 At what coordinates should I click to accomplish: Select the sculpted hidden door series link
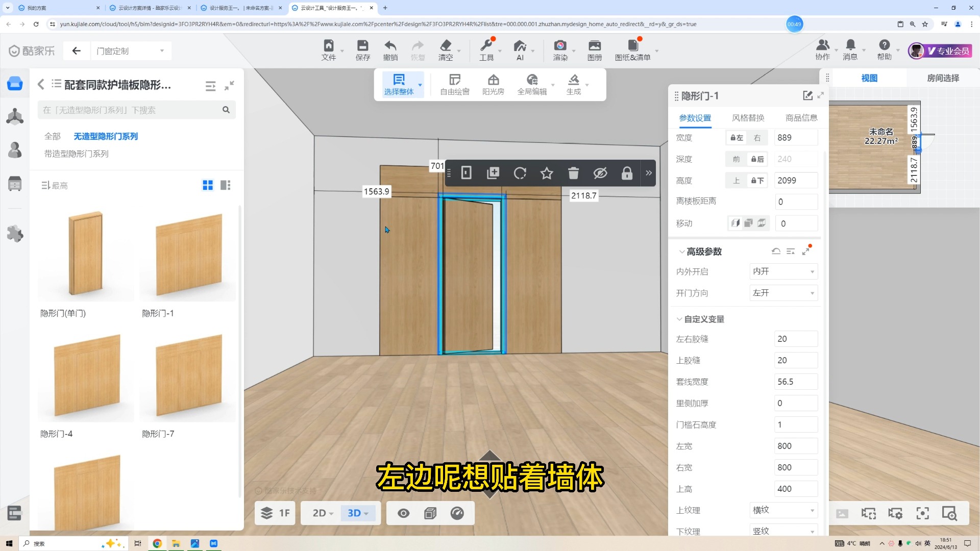[x=76, y=154]
